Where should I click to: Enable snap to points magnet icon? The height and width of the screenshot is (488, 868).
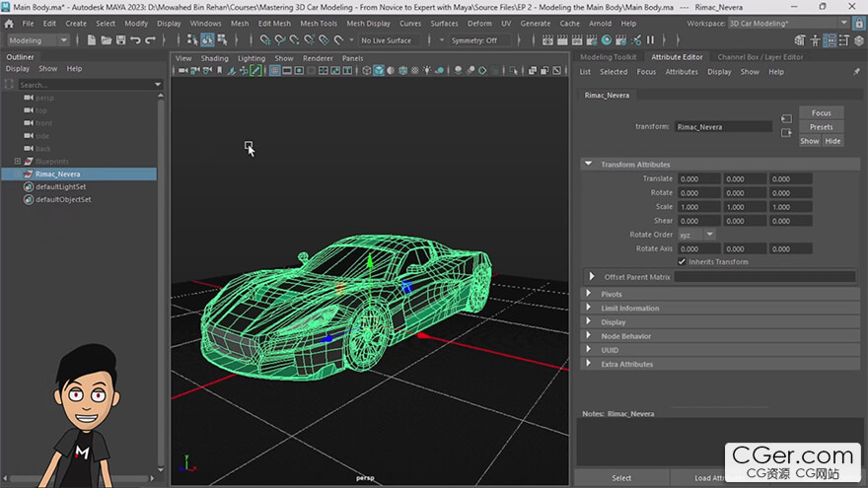tap(295, 40)
